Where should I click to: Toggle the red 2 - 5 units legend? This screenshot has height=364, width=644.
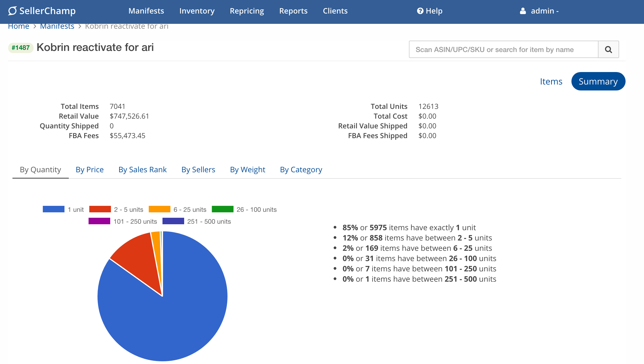coord(100,209)
